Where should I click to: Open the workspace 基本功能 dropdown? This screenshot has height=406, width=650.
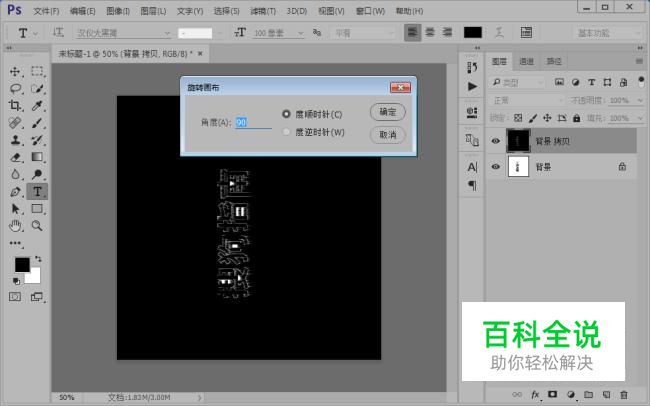[x=608, y=33]
